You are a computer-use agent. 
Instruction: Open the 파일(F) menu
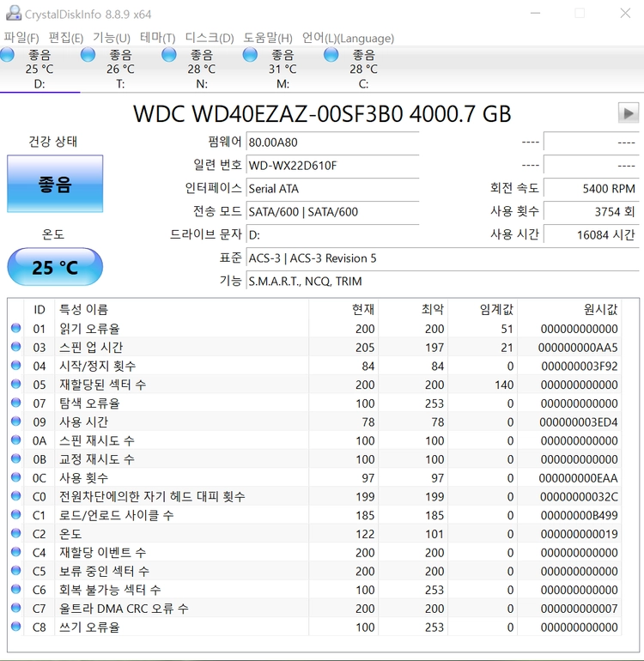click(21, 38)
